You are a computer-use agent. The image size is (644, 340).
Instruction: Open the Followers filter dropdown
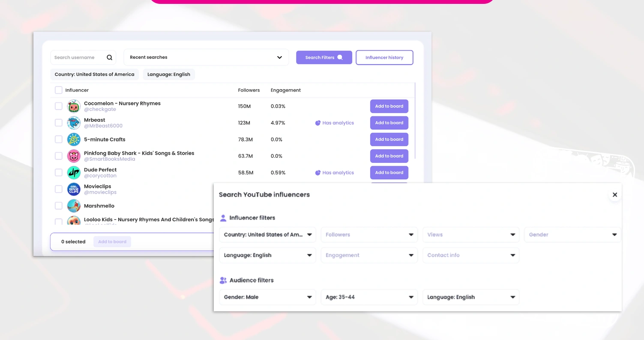coord(369,235)
